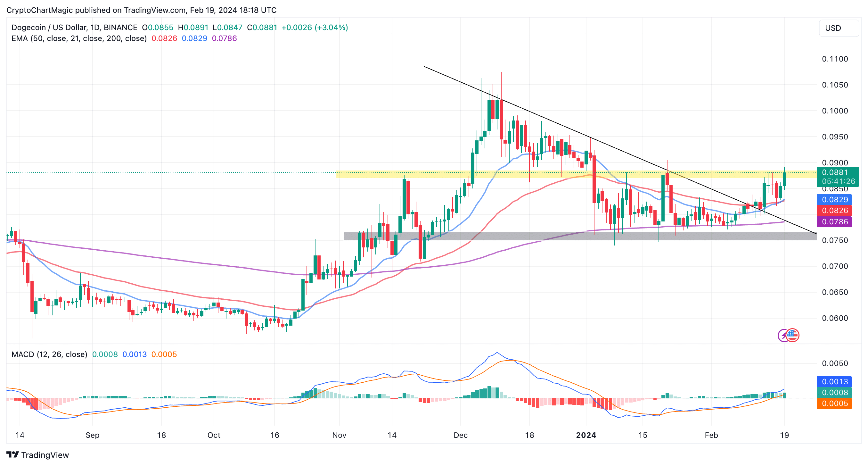Click the 0.1100 price scale label
Viewport: 868px width, 466px height.
pyautogui.click(x=835, y=59)
